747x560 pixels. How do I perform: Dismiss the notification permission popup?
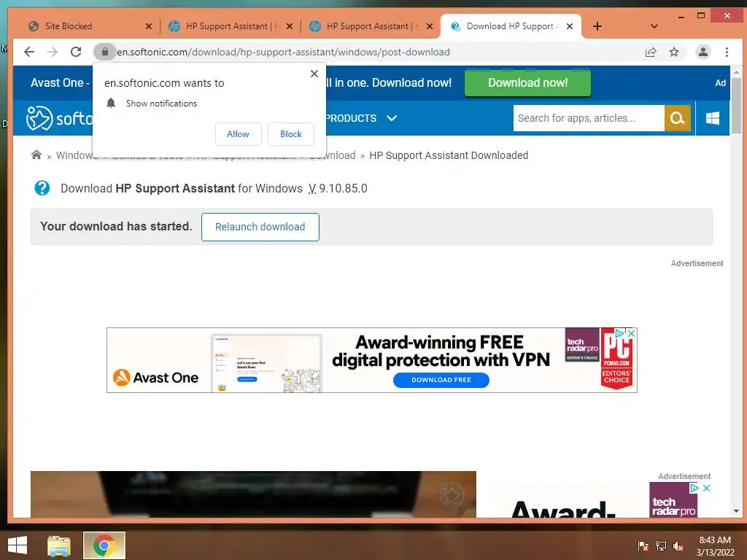pyautogui.click(x=314, y=74)
